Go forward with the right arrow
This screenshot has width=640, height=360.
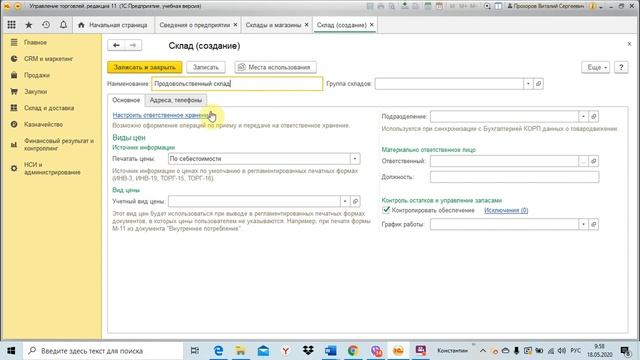pyautogui.click(x=133, y=45)
